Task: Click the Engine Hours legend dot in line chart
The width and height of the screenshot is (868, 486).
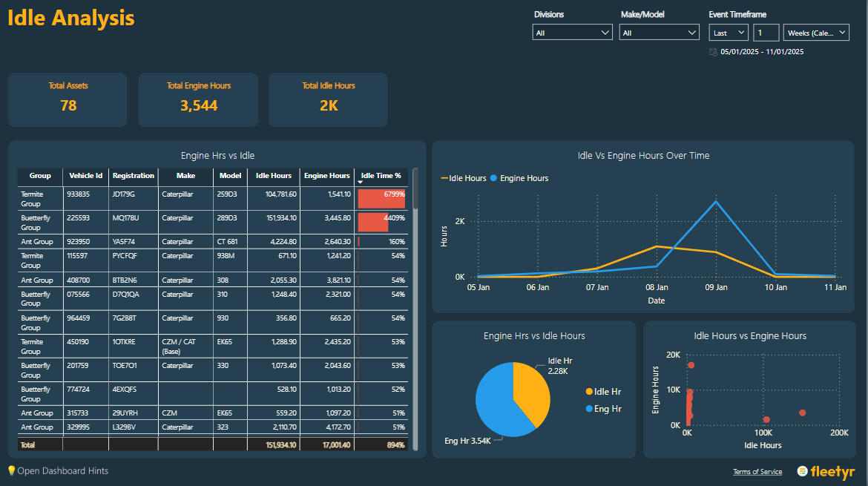Action: coord(494,178)
